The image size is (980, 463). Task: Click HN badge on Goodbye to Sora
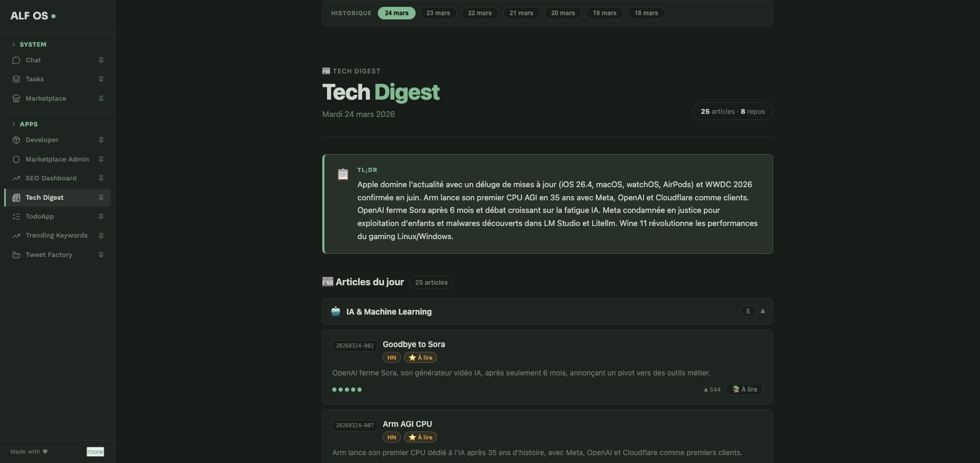[x=391, y=358]
